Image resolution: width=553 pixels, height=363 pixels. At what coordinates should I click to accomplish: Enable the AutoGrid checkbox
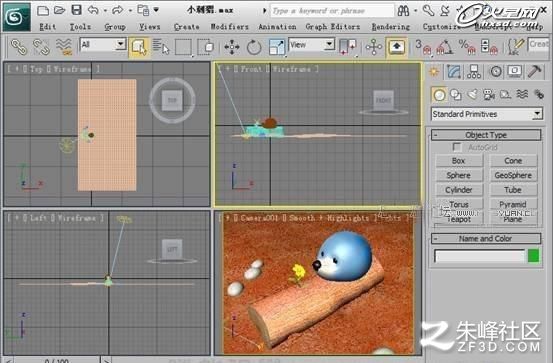click(x=457, y=147)
